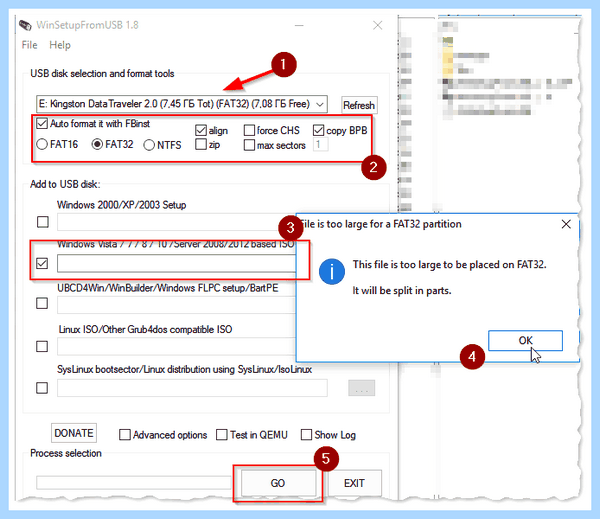Open the Help menu
This screenshot has width=600, height=519.
60,45
